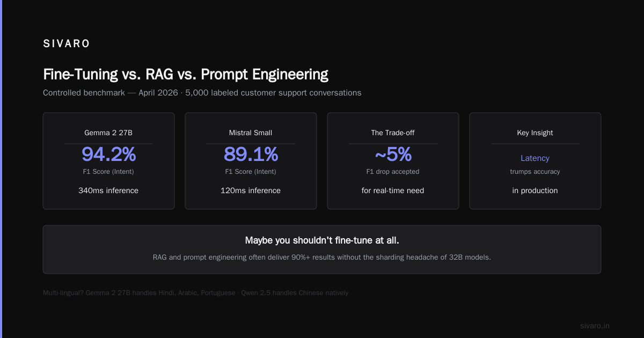The height and width of the screenshot is (338, 644).
Task: Click the 94.2% F1 score figure
Action: click(x=108, y=155)
